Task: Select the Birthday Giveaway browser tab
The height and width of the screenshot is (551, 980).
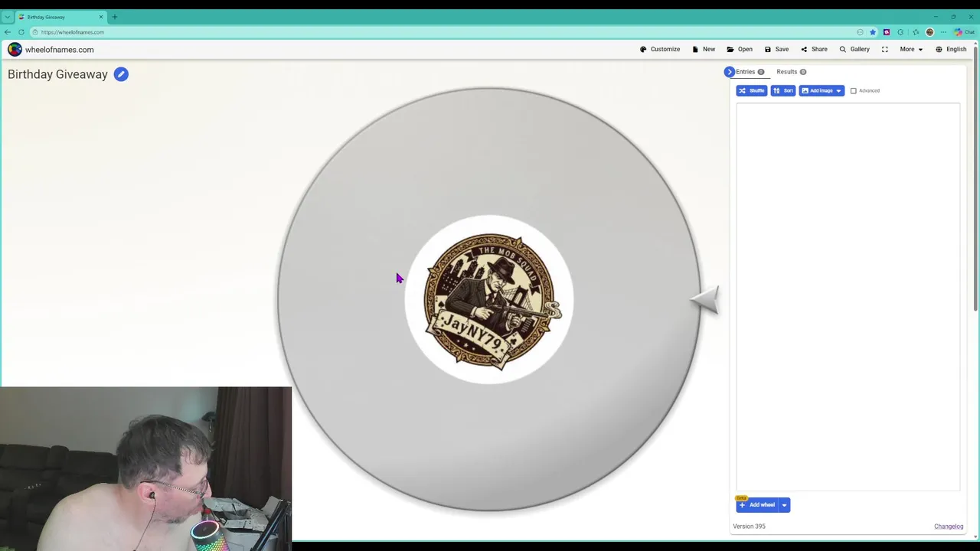Action: click(61, 17)
